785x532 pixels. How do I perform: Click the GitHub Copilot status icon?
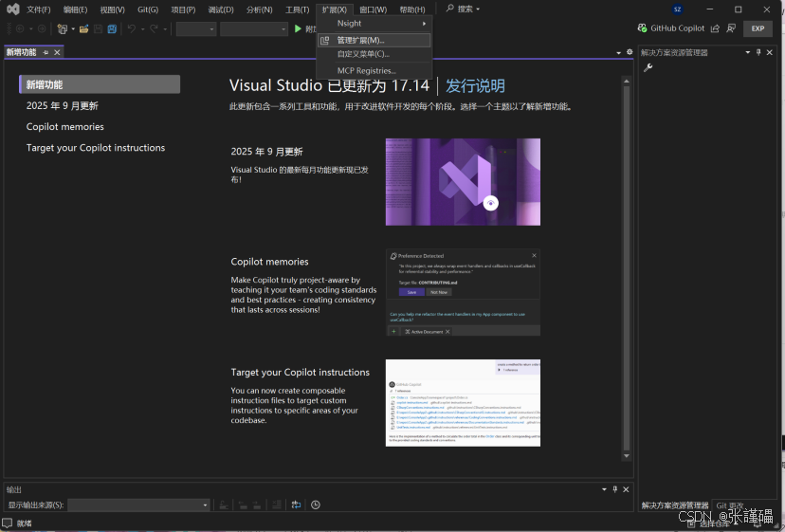[643, 28]
